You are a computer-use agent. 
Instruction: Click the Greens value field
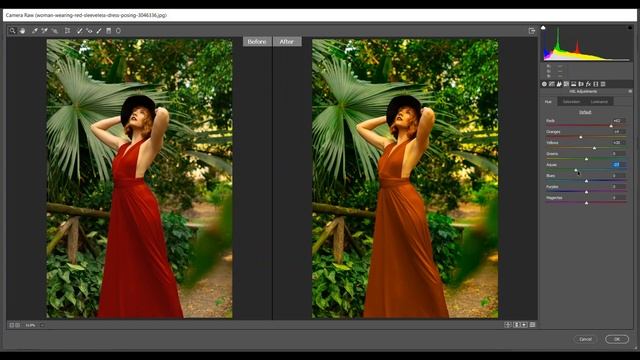click(618, 154)
